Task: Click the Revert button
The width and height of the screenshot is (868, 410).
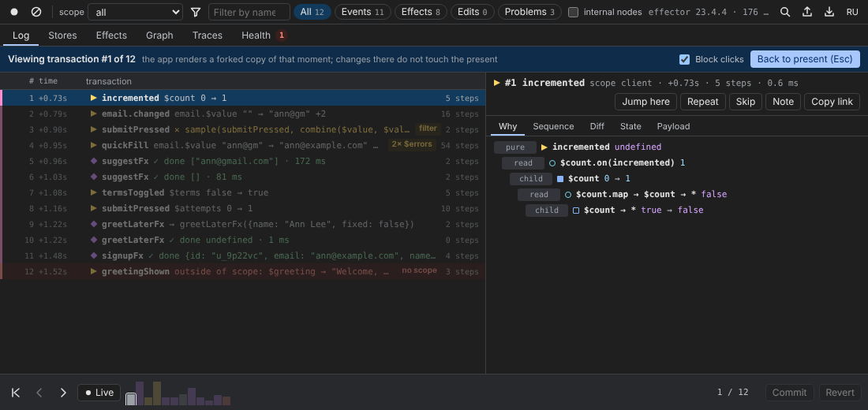Action: coord(840,393)
